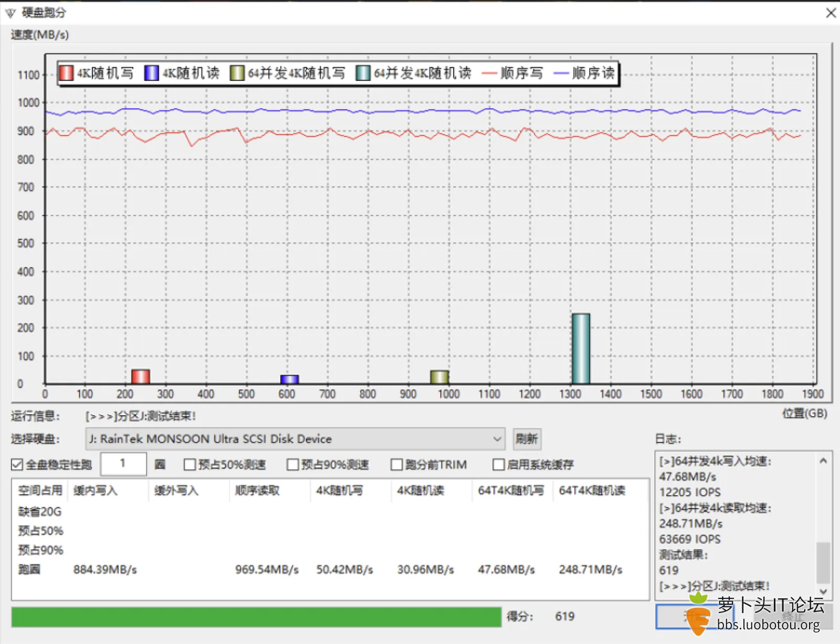
Task: Click the 顺序读 blue line legend entry
Action: click(x=584, y=73)
